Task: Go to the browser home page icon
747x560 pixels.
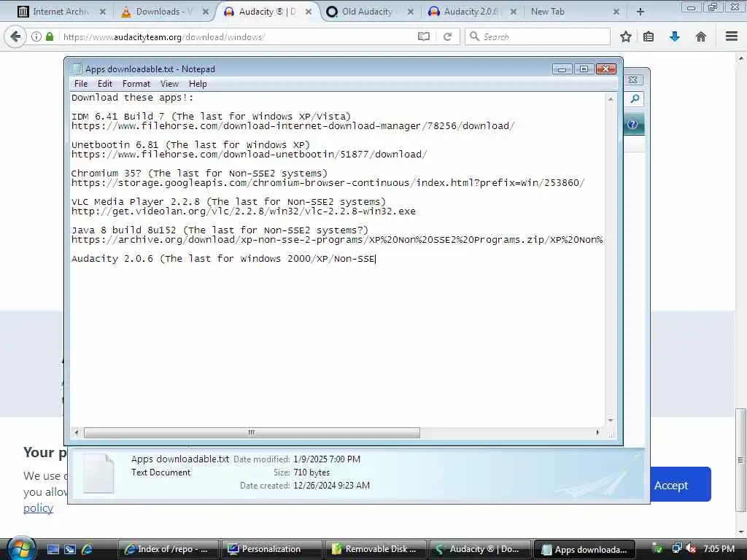Action: point(701,36)
